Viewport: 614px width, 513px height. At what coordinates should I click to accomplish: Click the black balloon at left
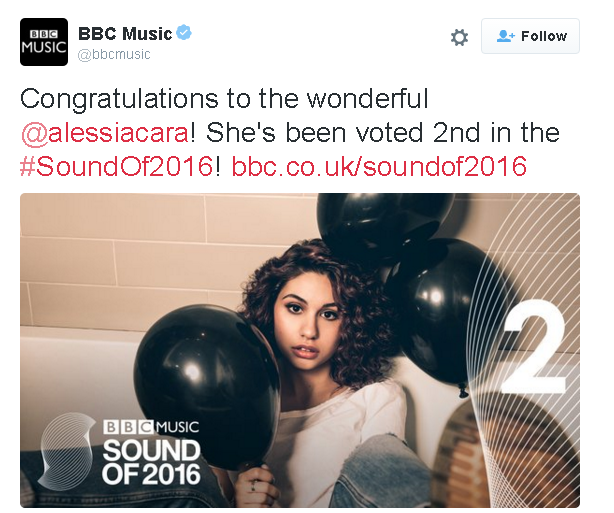(x=207, y=386)
